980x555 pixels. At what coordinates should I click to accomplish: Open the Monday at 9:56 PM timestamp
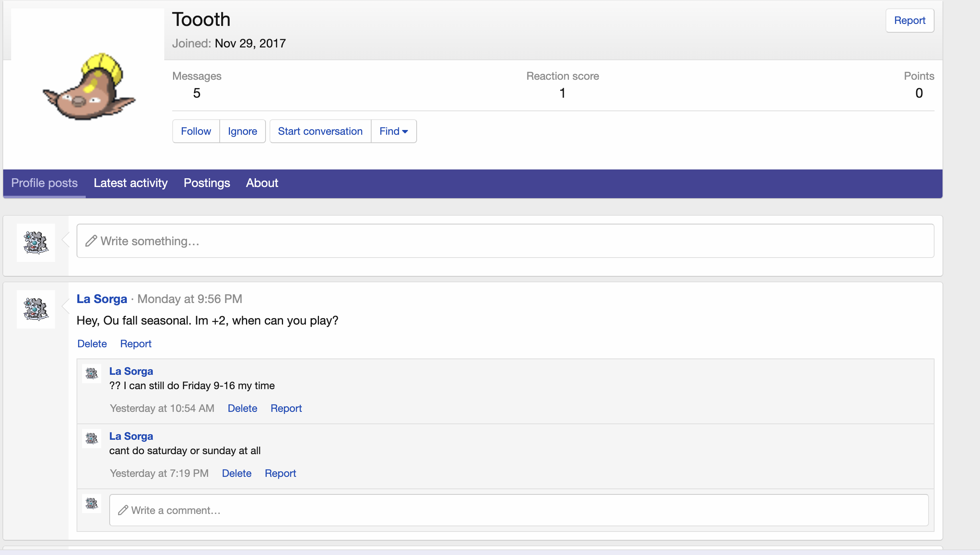190,299
